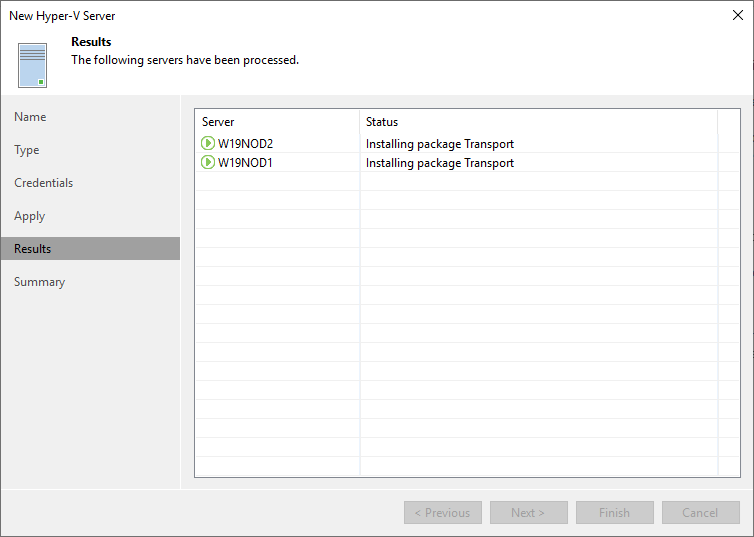Select the W19NOD2 server row

tap(467, 143)
